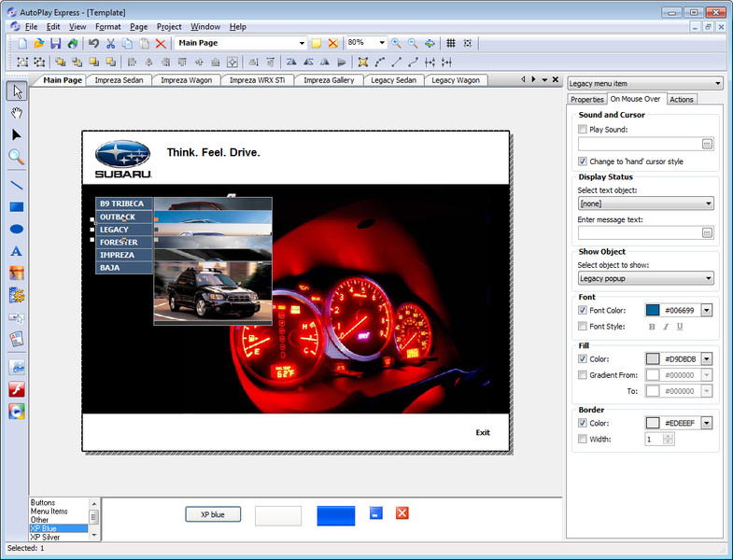Switch to the Properties tab
This screenshot has height=560, width=733.
coord(586,99)
